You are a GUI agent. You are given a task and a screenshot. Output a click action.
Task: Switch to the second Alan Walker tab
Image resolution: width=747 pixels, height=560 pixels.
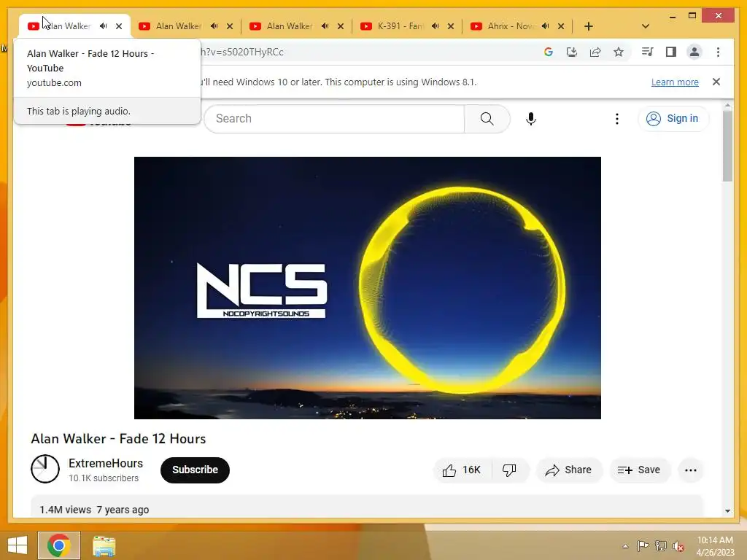pos(179,26)
